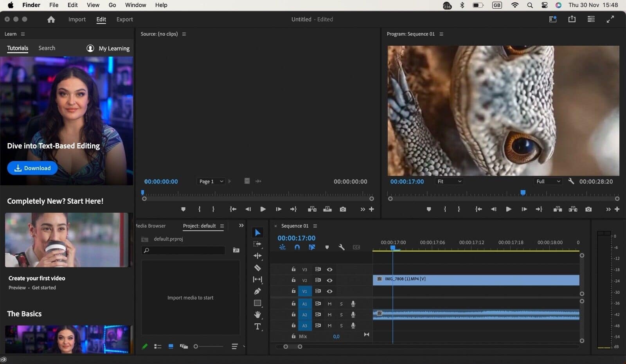
Task: Open Program monitor settings wrench
Action: point(571,181)
